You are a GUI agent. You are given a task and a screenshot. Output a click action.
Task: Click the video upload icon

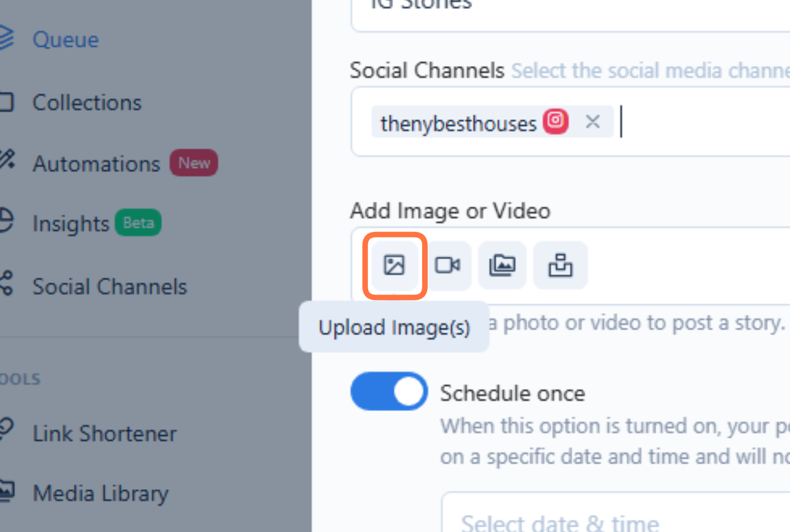(449, 265)
